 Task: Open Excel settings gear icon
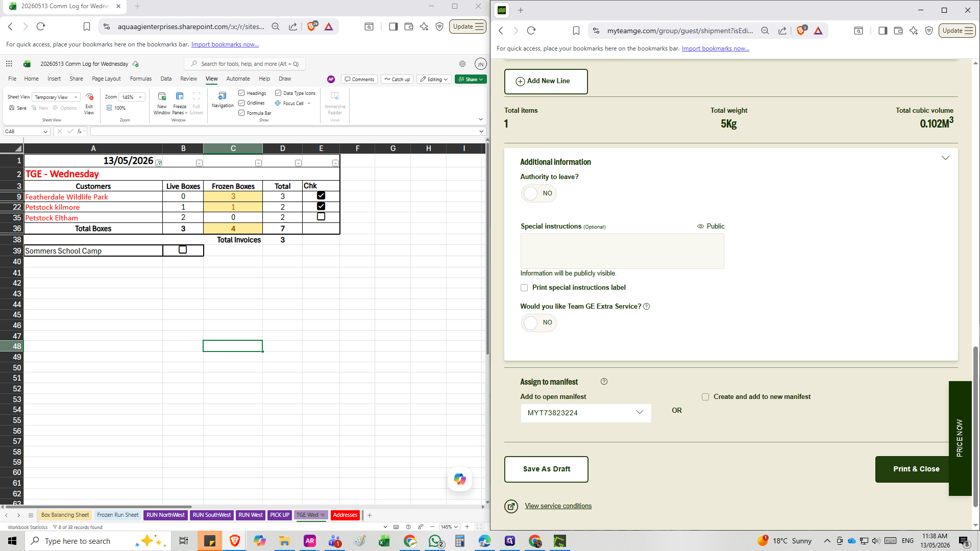462,64
